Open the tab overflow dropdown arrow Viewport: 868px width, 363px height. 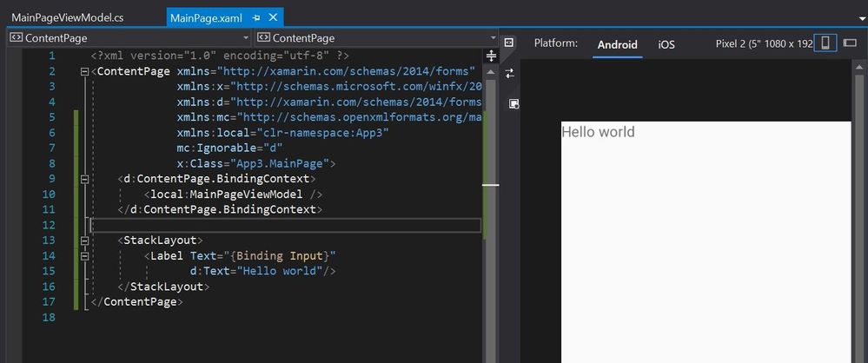(863, 19)
